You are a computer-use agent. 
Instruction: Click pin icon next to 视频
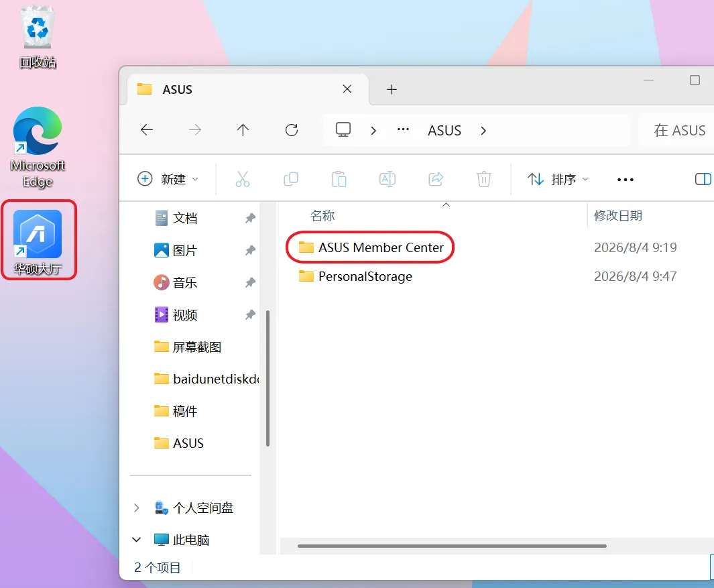250,314
